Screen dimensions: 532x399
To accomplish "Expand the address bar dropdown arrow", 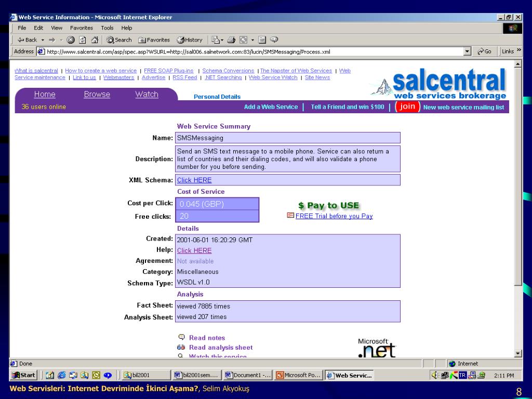I will pos(467,51).
